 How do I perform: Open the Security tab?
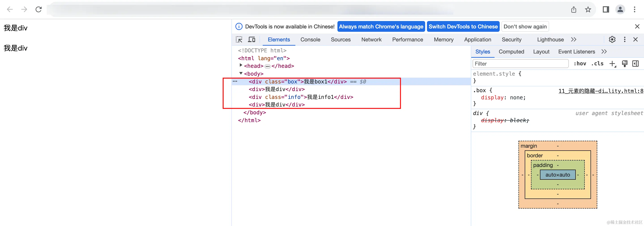point(512,40)
